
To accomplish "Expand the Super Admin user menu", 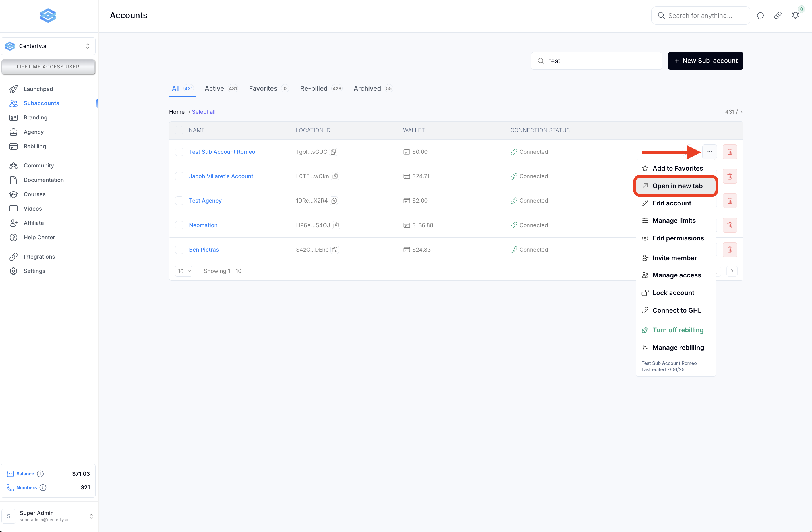I will tap(48, 516).
